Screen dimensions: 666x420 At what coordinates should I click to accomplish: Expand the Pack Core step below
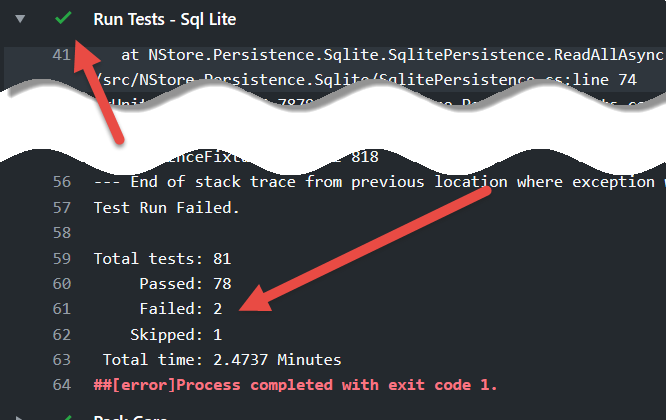(x=20, y=418)
